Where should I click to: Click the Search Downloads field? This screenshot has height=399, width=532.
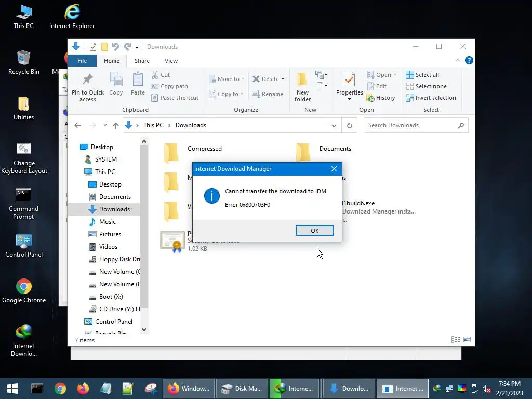click(x=416, y=125)
